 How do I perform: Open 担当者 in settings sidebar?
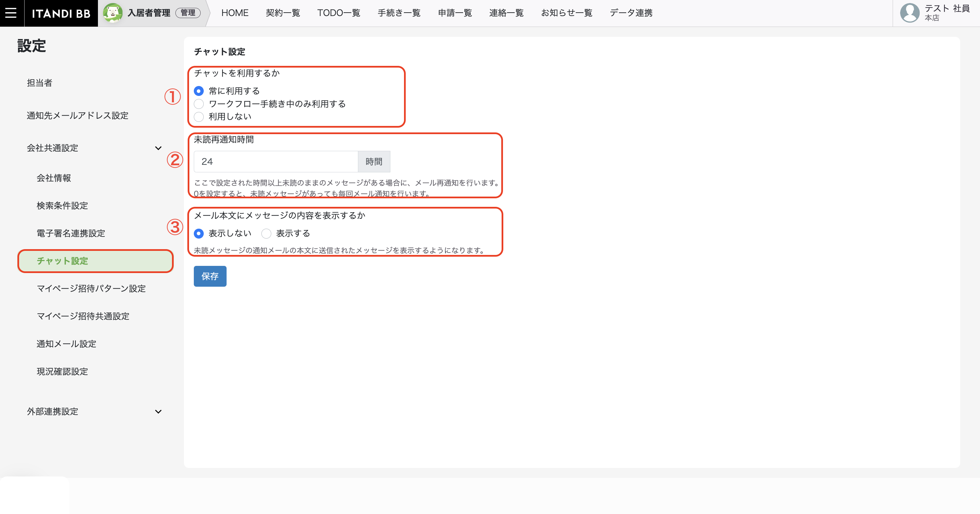40,83
